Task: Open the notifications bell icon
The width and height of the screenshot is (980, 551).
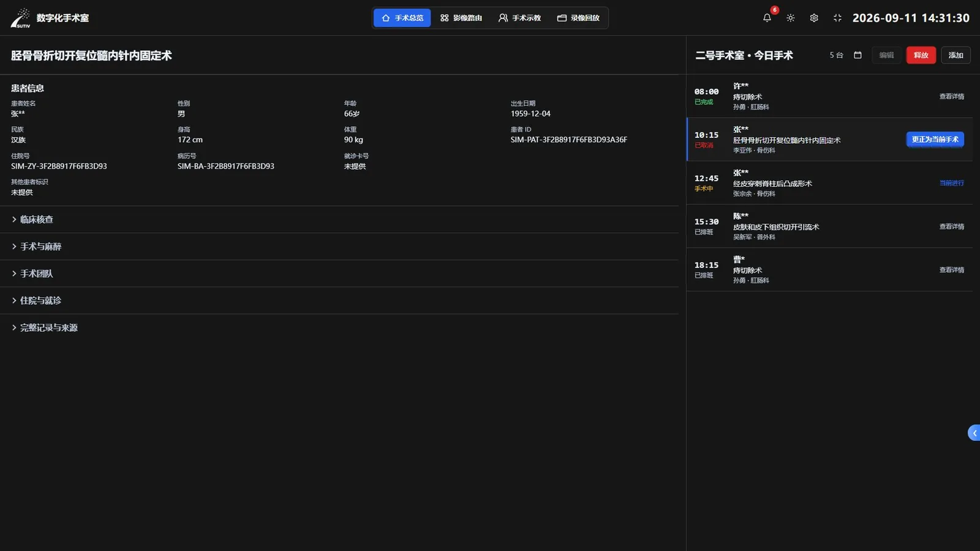Action: (767, 18)
